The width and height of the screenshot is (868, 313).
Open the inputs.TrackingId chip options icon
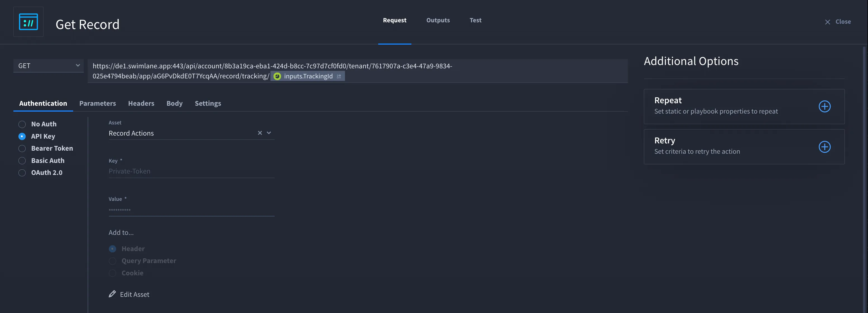(339, 77)
